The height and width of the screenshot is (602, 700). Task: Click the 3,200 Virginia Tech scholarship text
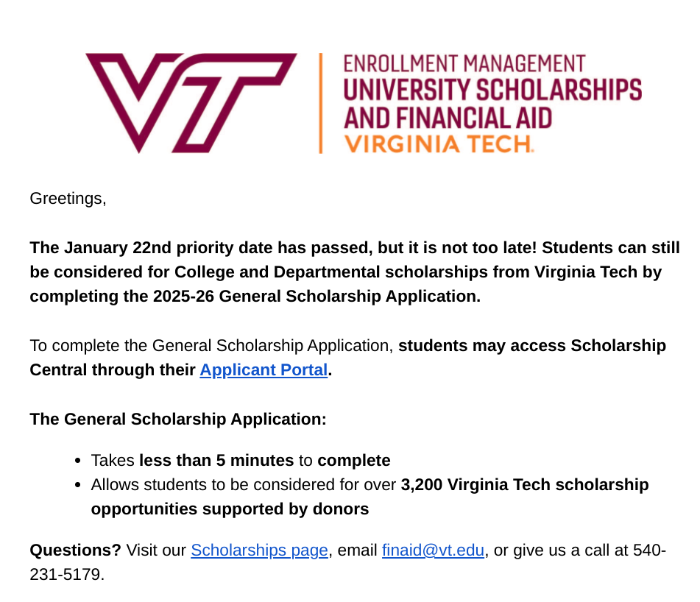525,485
